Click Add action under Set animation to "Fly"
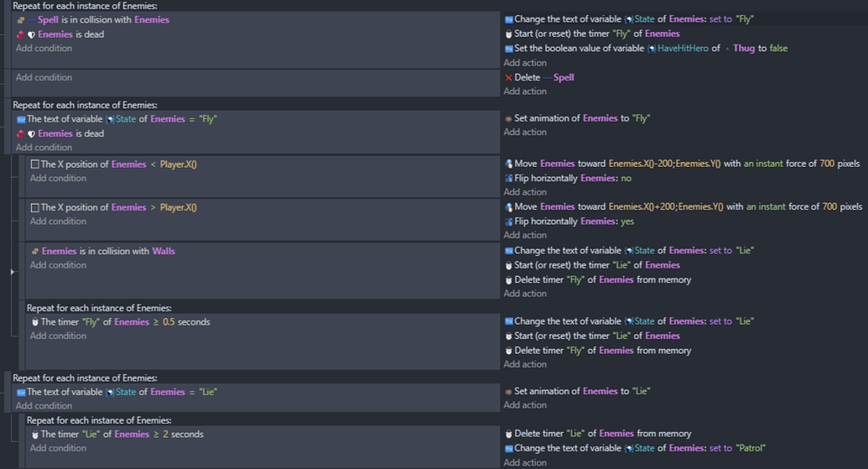The image size is (868, 469). [525, 133]
